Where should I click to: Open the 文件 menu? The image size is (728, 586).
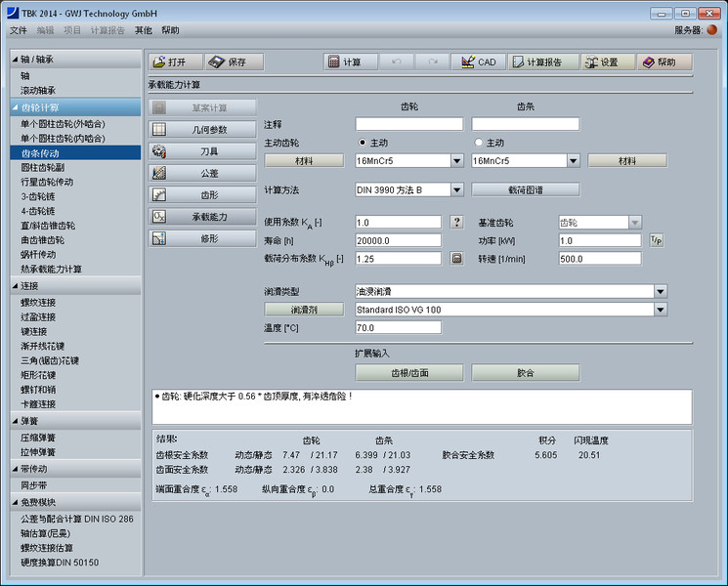(19, 30)
